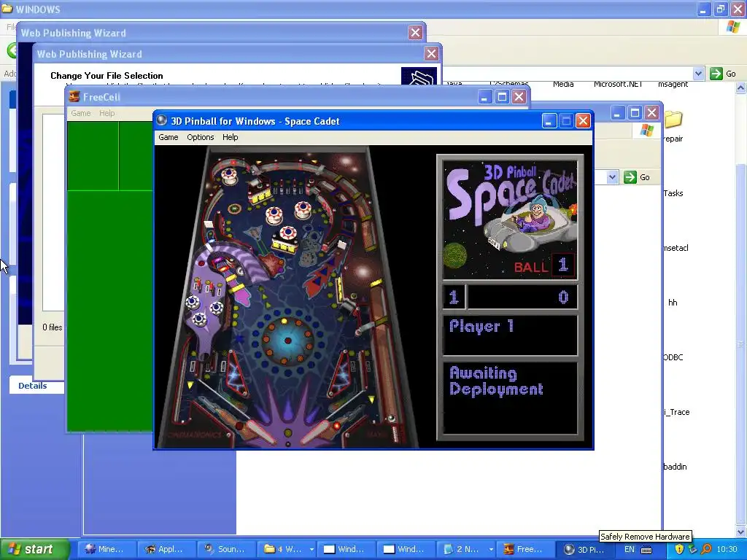Click the Player 1 label in Pinball
747x560 pixels.
[481, 326]
